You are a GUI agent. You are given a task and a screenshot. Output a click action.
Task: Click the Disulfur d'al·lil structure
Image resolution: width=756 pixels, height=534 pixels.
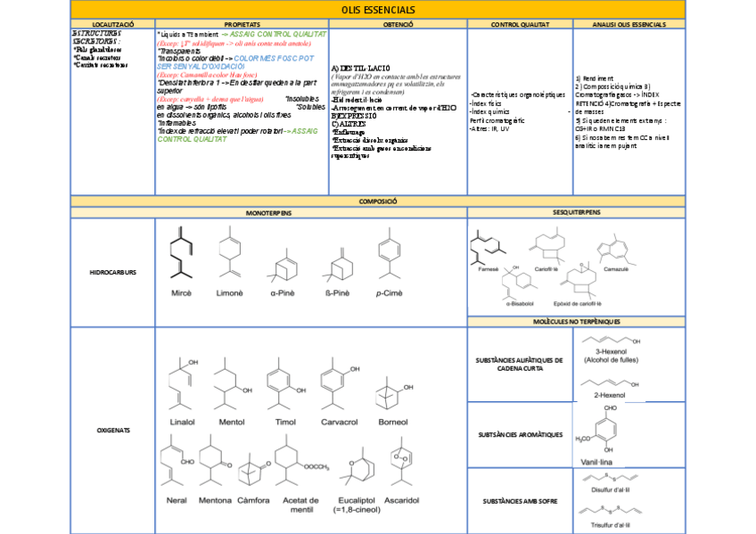[611, 478]
